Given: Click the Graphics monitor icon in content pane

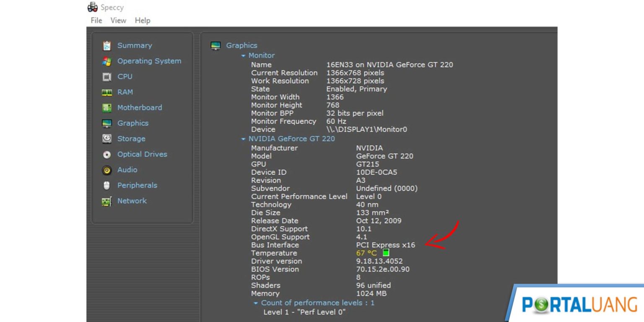Looking at the screenshot, I should click(216, 45).
